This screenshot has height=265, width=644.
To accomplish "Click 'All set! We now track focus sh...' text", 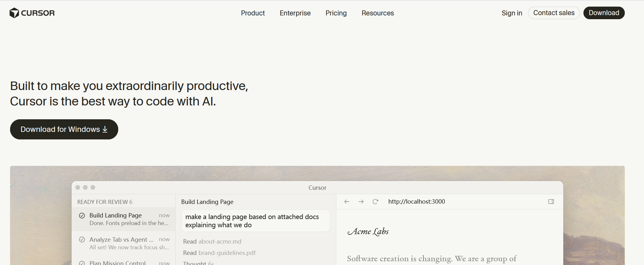I will coord(129,247).
